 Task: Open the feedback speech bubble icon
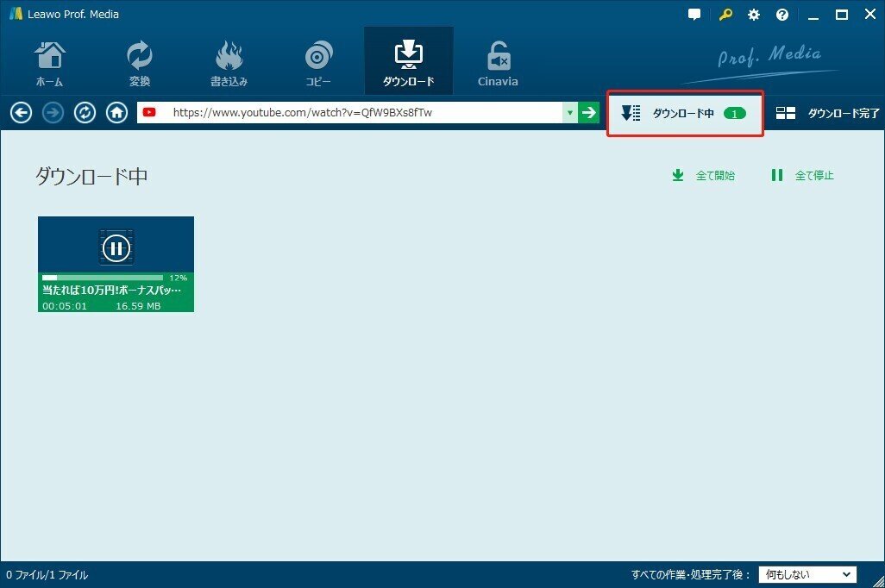coord(694,15)
